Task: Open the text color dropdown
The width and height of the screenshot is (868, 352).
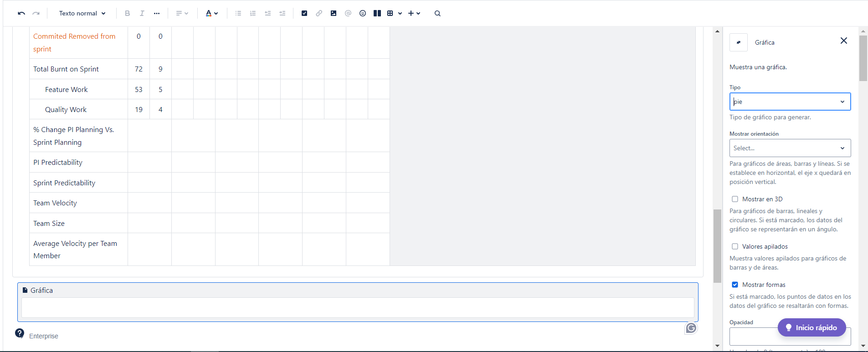Action: (x=211, y=13)
